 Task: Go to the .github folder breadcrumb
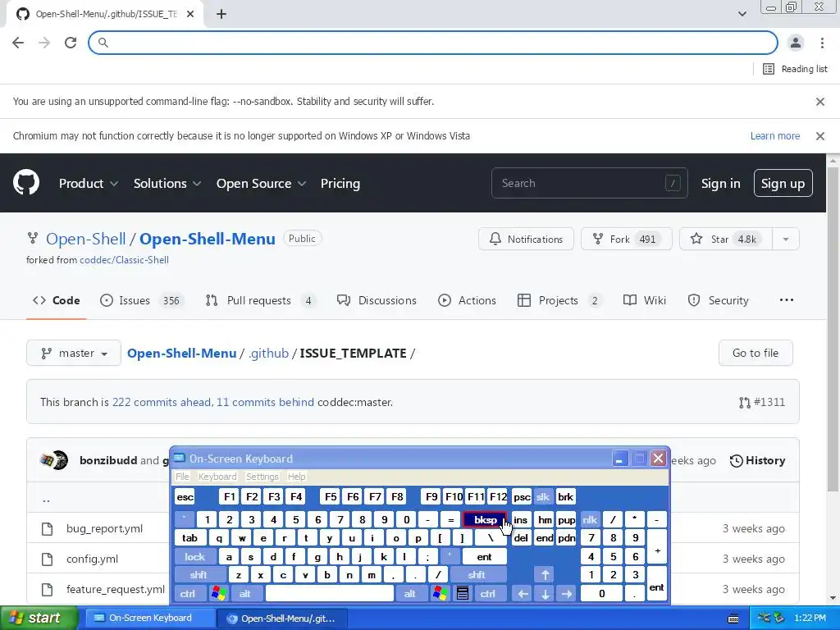coord(268,354)
